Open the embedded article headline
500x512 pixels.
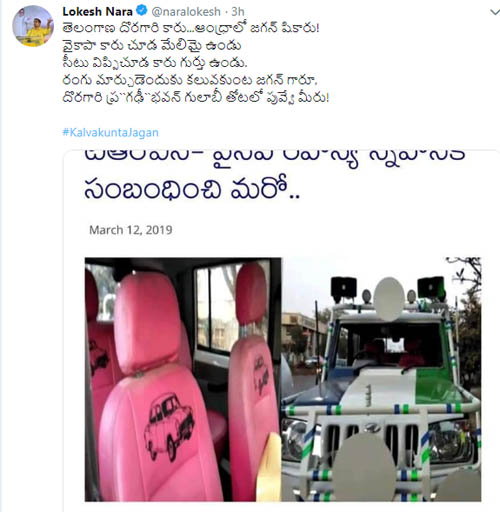(x=274, y=176)
